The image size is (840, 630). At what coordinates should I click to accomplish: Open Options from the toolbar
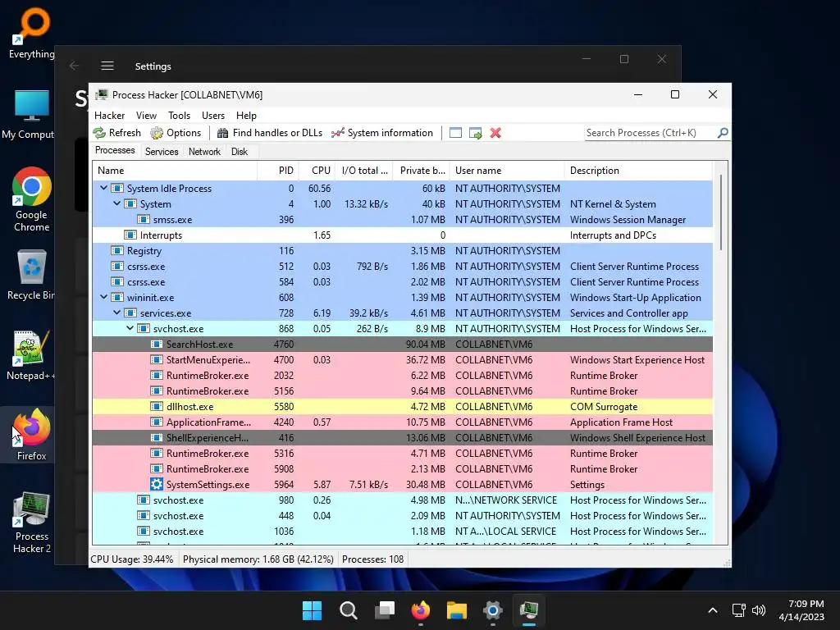point(176,133)
